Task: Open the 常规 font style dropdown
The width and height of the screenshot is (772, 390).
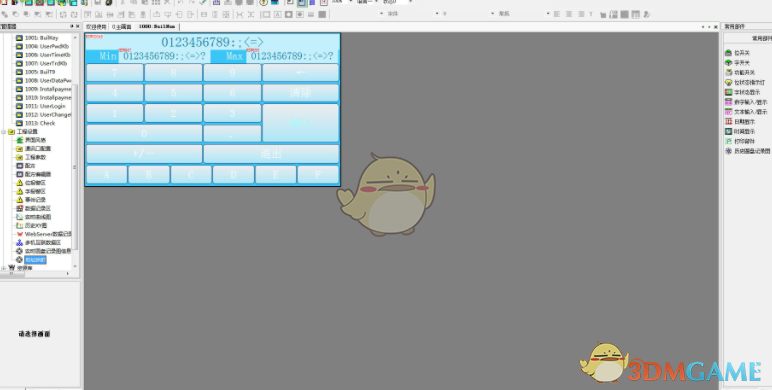Action: click(547, 14)
